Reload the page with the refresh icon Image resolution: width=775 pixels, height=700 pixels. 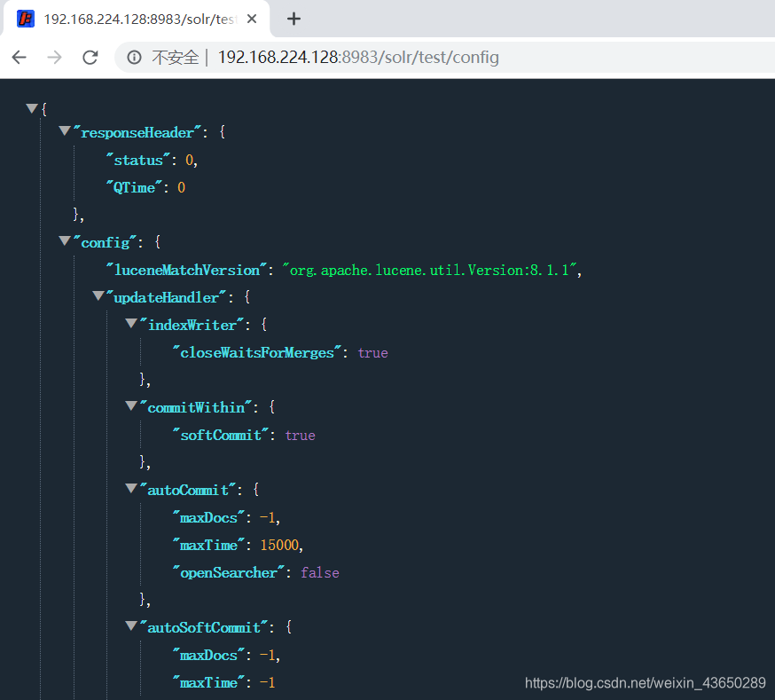90,58
